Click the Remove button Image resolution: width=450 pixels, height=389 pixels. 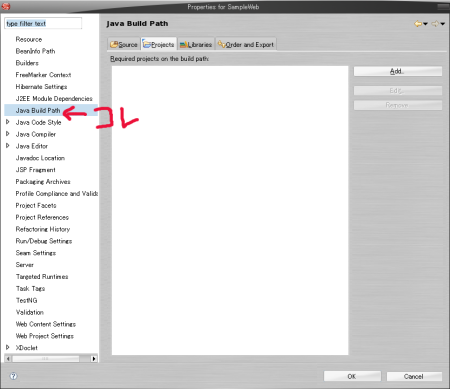point(398,105)
